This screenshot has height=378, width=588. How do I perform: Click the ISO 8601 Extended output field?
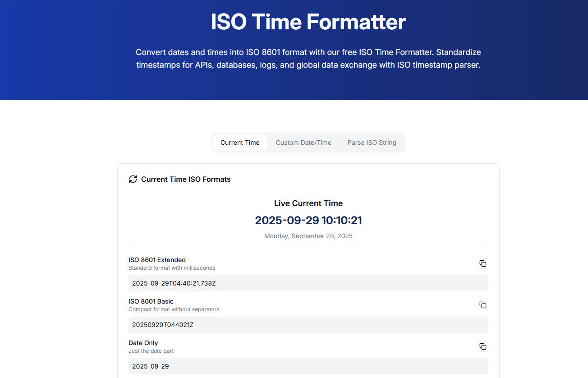(x=308, y=283)
